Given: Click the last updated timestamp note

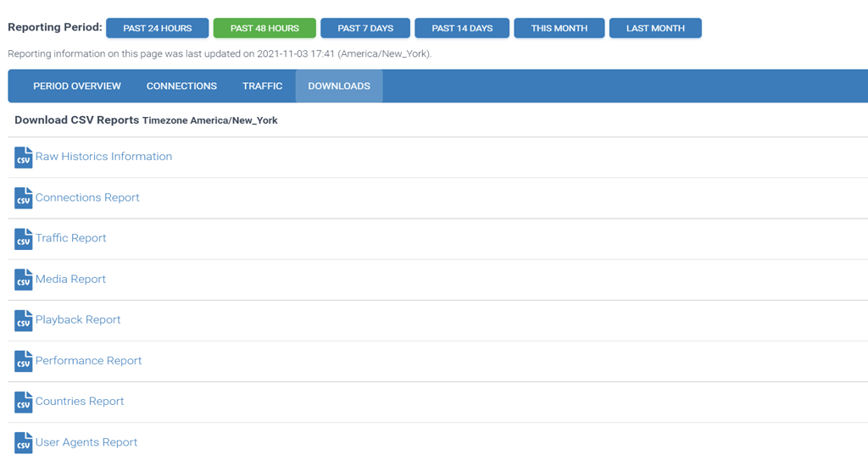Looking at the screenshot, I should coord(220,53).
